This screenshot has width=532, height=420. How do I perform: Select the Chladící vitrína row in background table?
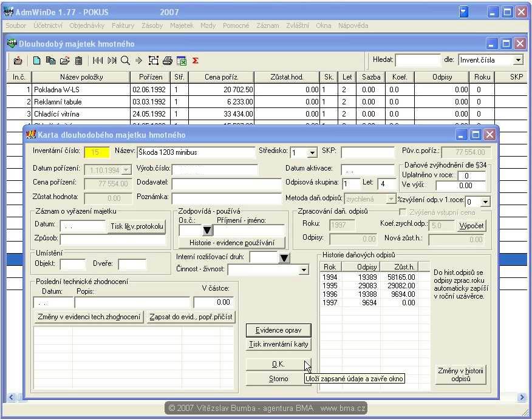pyautogui.click(x=267, y=114)
